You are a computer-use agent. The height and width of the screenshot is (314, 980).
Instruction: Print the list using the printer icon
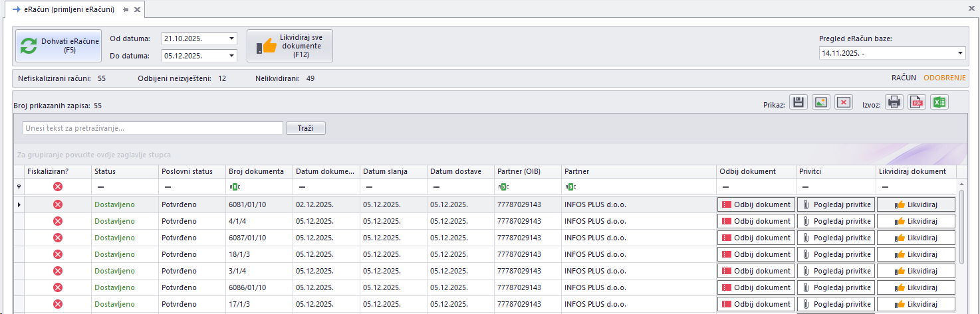894,102
